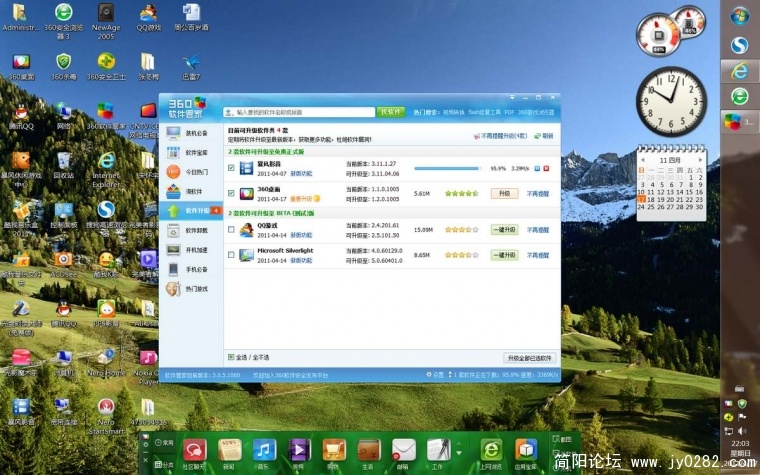Viewport: 760px width, 475px height.
Task: Open 上网浏览 browser dock icon
Action: pyautogui.click(x=491, y=455)
